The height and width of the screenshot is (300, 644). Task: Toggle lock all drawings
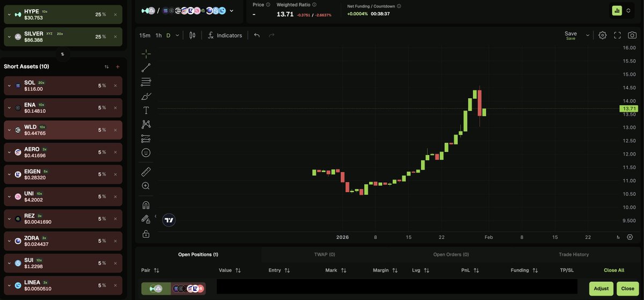[x=146, y=234]
